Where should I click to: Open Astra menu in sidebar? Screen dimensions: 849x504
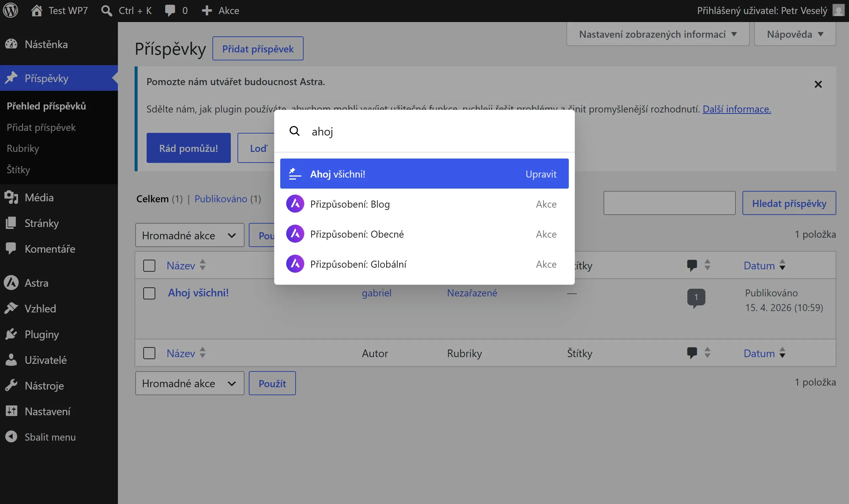tap(36, 283)
